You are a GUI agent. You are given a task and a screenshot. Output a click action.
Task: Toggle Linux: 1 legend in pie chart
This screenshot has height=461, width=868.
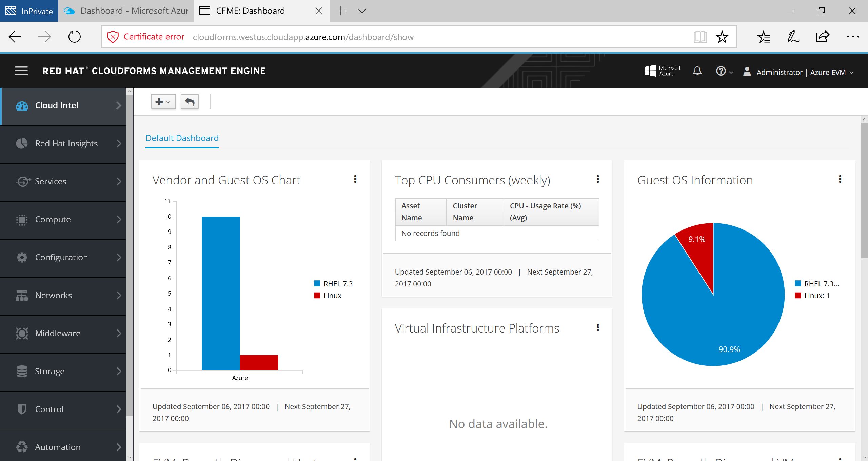pyautogui.click(x=812, y=296)
